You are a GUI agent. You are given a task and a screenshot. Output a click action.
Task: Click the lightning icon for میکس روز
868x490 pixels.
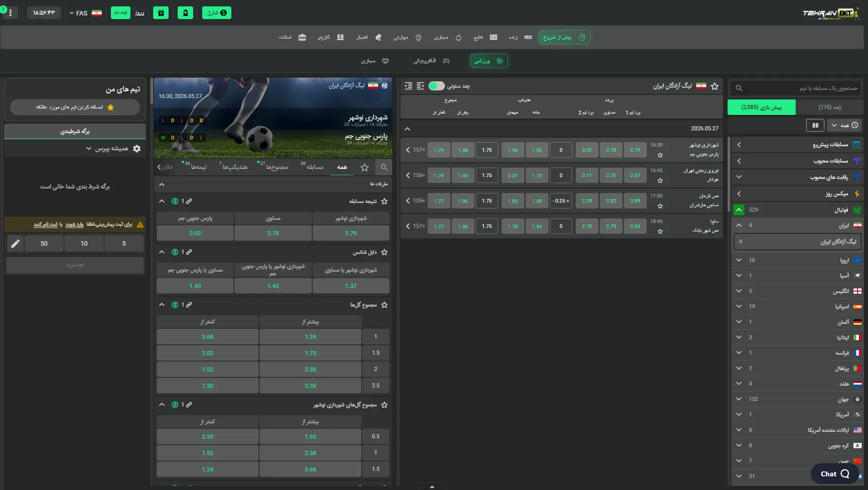click(857, 194)
